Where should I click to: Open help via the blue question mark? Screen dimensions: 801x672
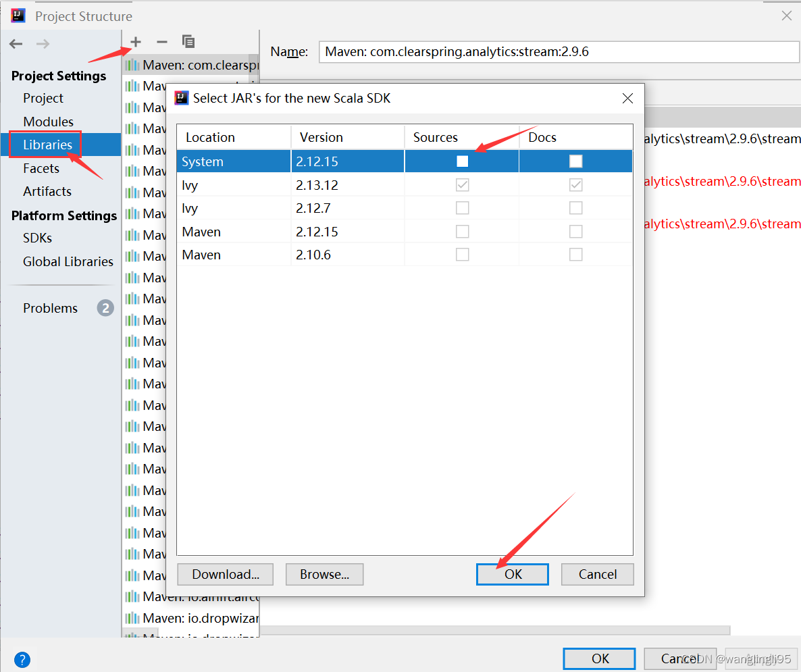pyautogui.click(x=22, y=660)
